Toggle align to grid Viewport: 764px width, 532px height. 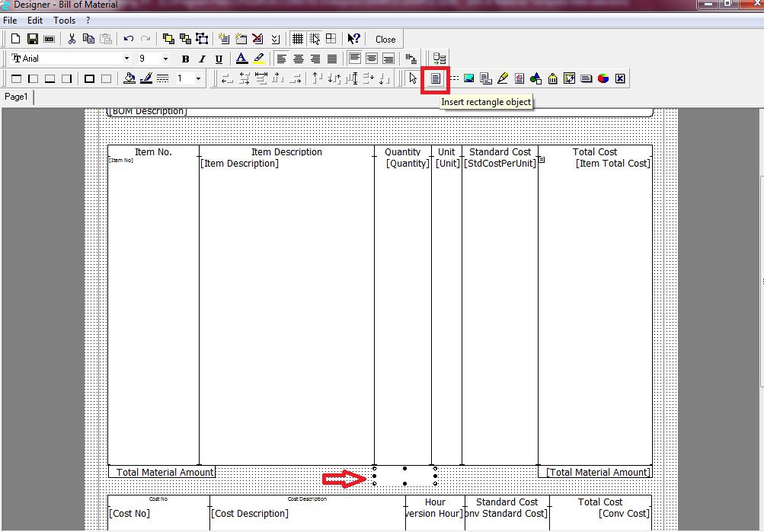pos(315,39)
